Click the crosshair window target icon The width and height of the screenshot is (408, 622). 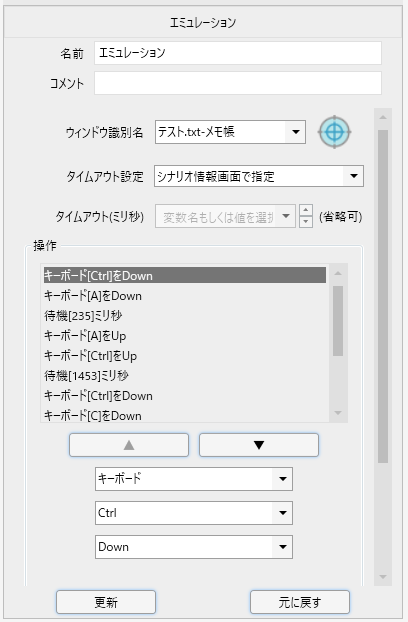pos(334,132)
